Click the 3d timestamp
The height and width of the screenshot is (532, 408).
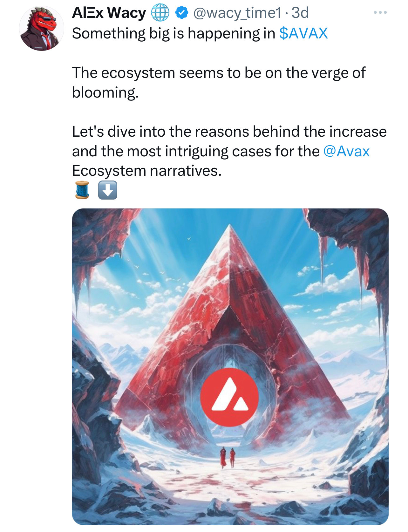pos(300,13)
